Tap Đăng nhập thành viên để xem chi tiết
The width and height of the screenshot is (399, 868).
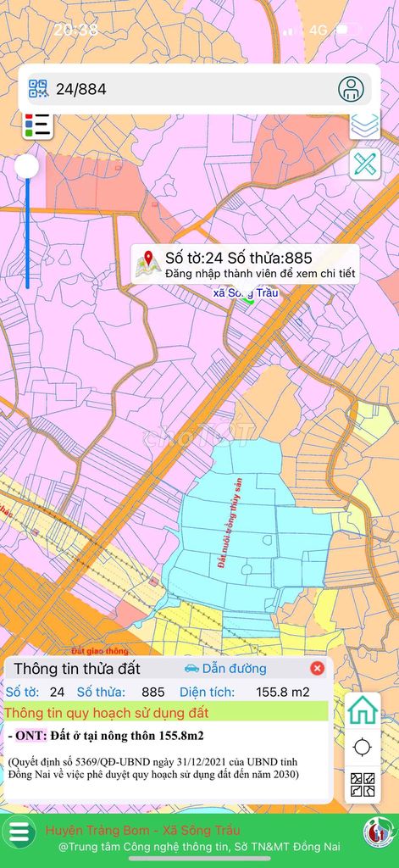point(259,274)
